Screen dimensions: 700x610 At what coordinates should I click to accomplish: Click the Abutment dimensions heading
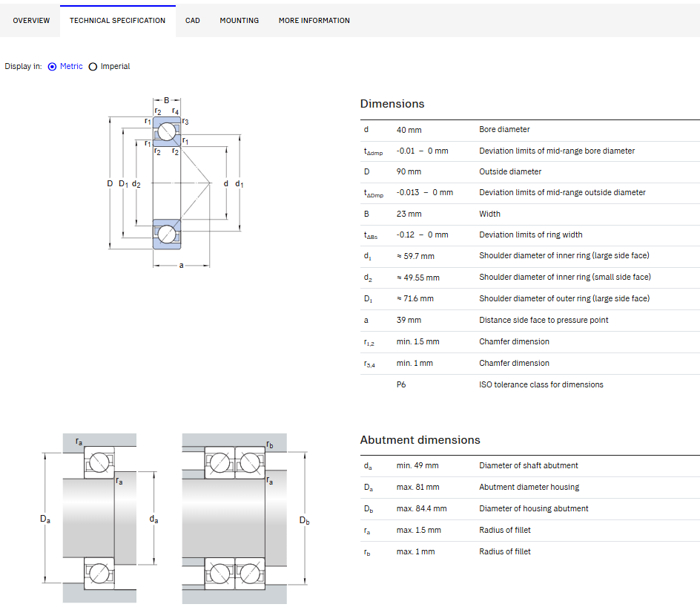tap(420, 440)
